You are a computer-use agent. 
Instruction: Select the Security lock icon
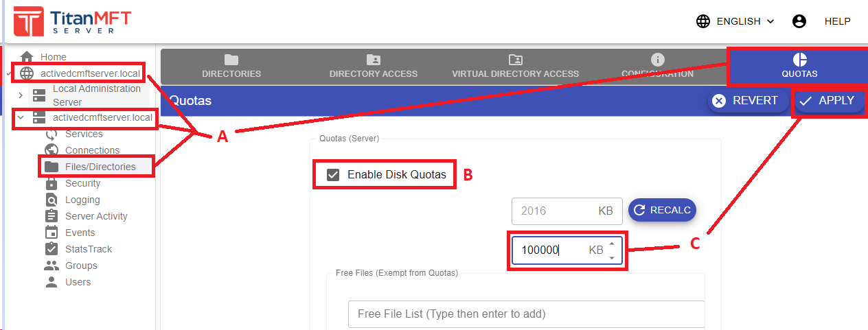click(x=52, y=183)
